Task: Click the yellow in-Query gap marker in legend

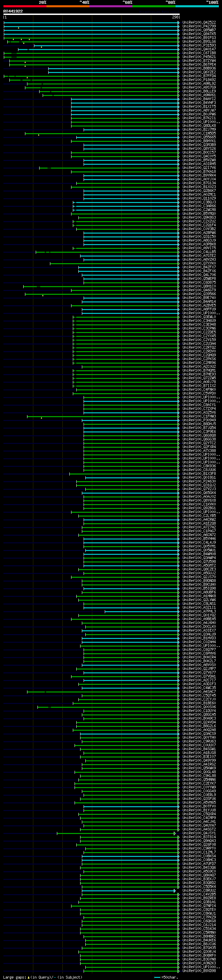Action: [28, 977]
